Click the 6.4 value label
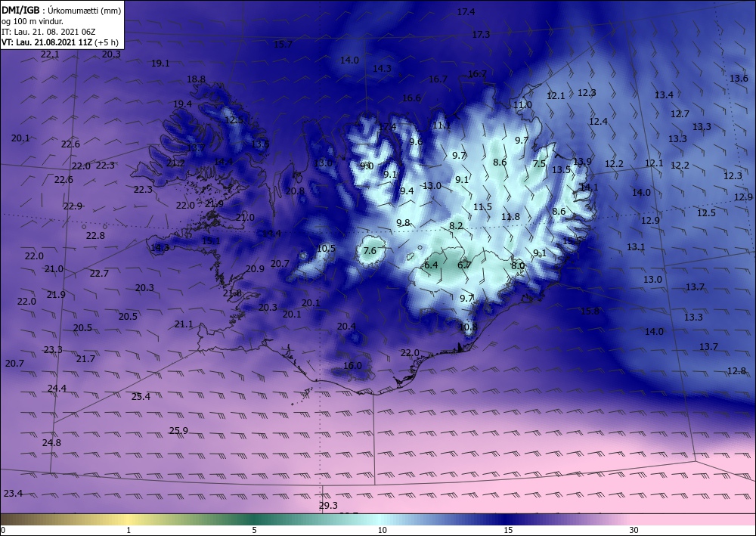This screenshot has height=536, width=756. [x=431, y=265]
